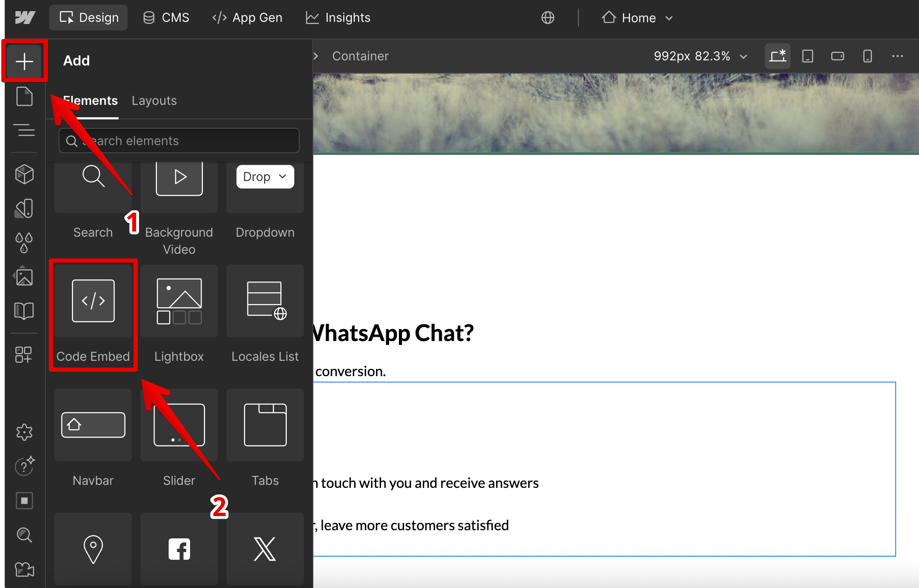Expand the Home page dropdown
Viewport: 919px width, 588px height.
(x=638, y=18)
